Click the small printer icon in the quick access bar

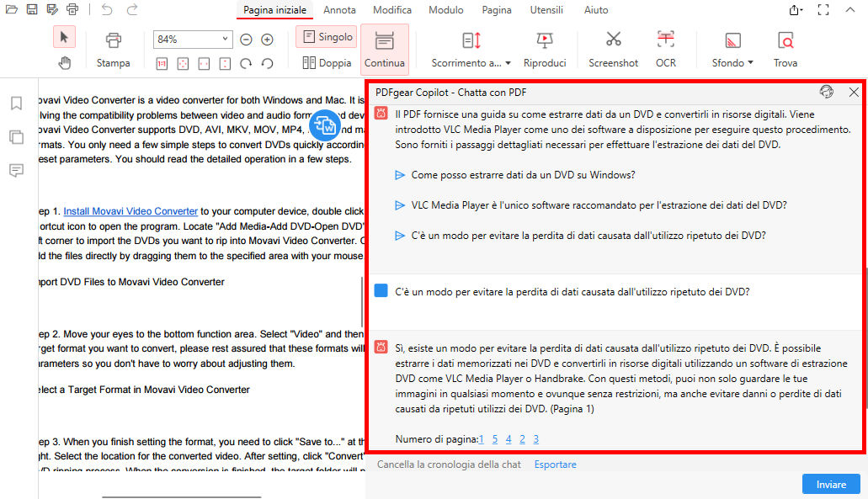click(72, 9)
